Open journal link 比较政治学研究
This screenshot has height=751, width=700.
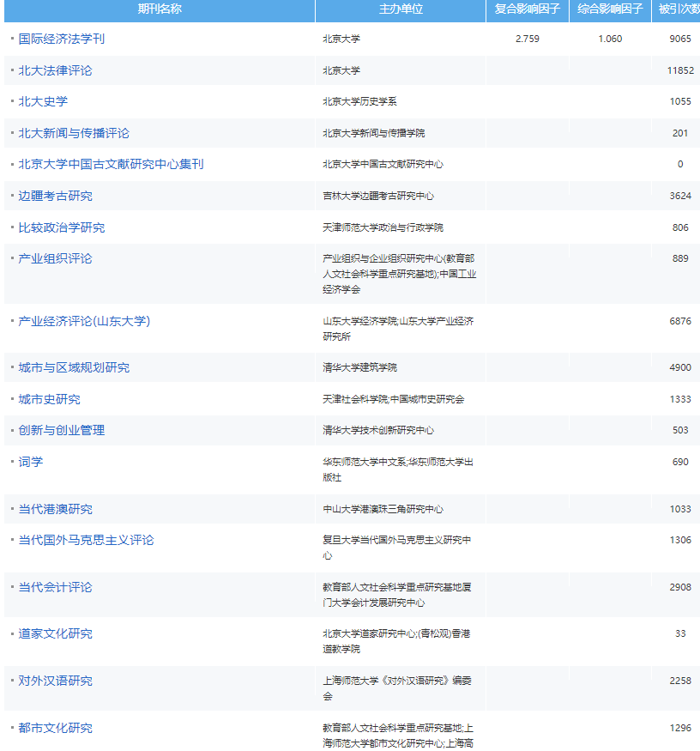pos(61,227)
